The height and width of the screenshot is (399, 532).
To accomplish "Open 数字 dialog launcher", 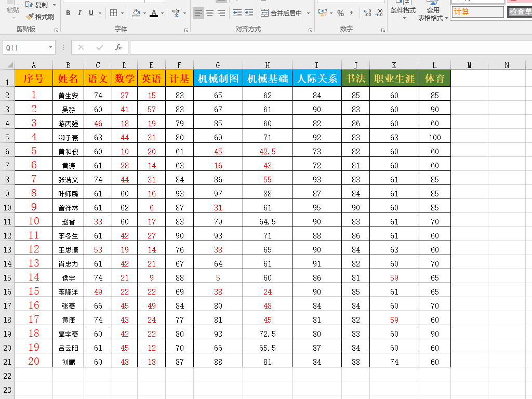I will [x=383, y=31].
